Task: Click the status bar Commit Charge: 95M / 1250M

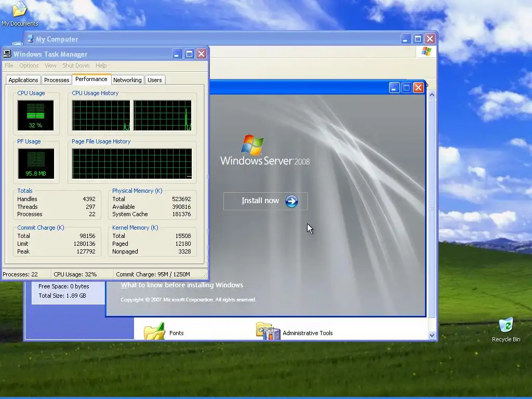Action: [153, 274]
